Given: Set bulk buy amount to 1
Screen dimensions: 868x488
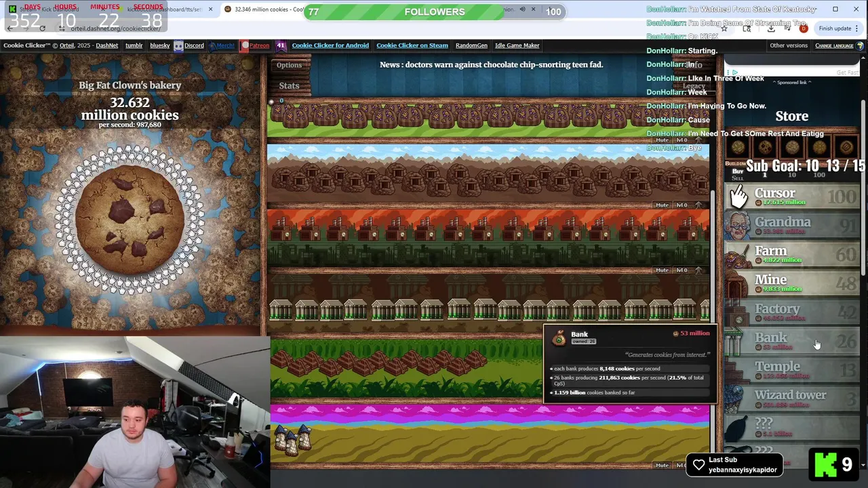Looking at the screenshot, I should point(765,175).
